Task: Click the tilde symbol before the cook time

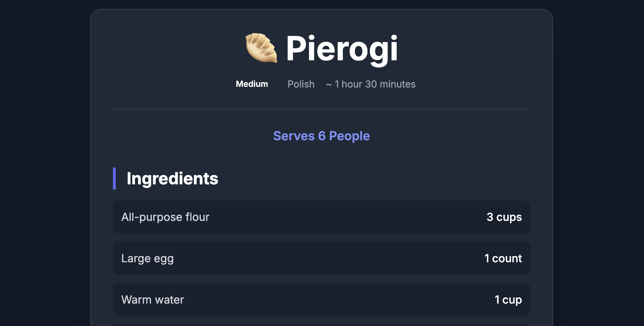Action: pyautogui.click(x=329, y=85)
